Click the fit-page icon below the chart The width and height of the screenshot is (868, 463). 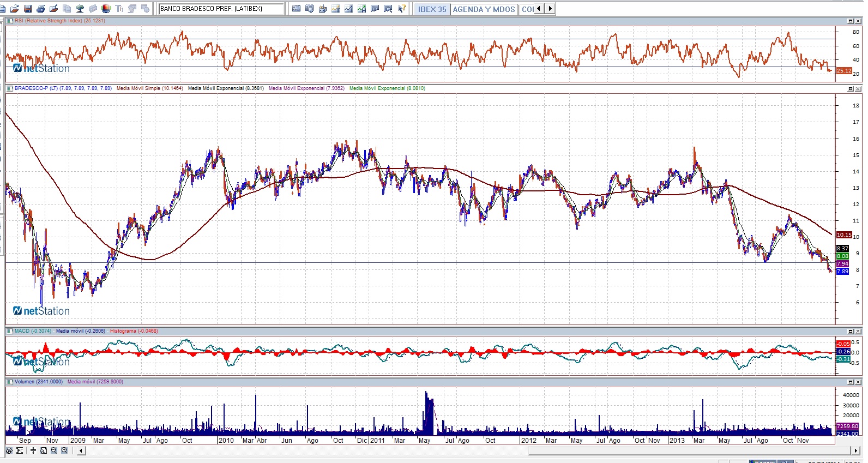click(x=44, y=450)
